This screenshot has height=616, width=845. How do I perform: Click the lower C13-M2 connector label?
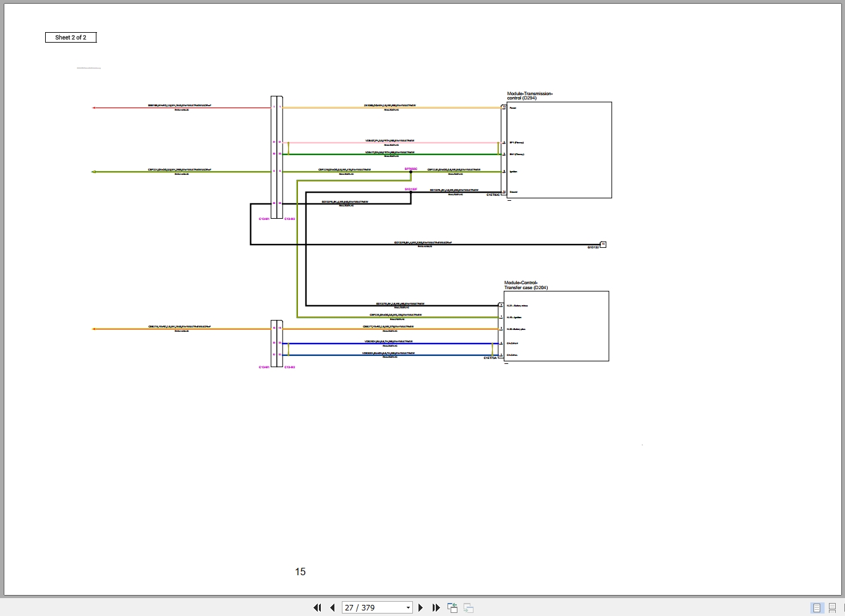click(x=290, y=368)
